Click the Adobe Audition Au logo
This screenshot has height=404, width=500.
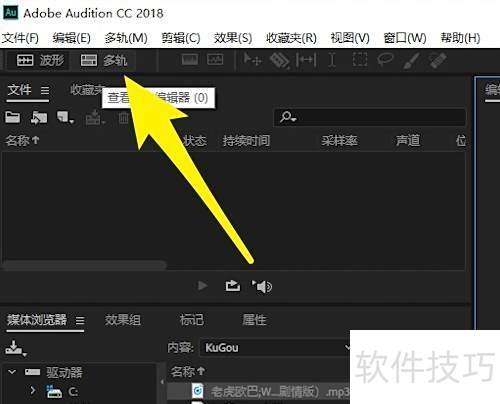click(11, 12)
